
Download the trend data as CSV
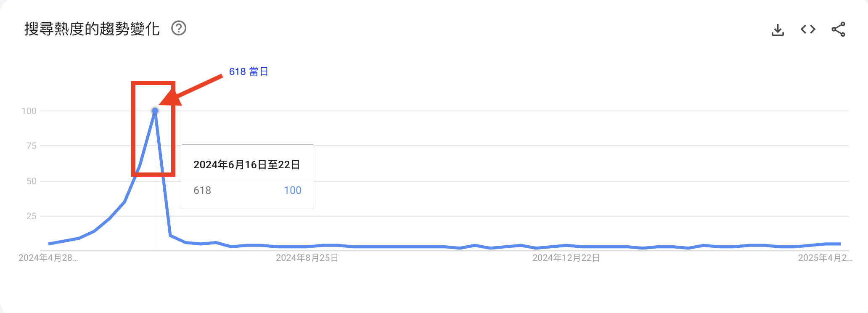[x=778, y=29]
